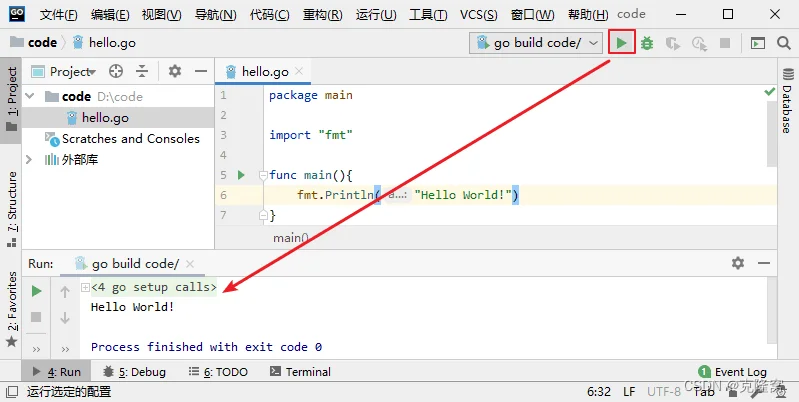This screenshot has height=402, width=799.
Task: Click the Run panel up arrow
Action: 65,291
